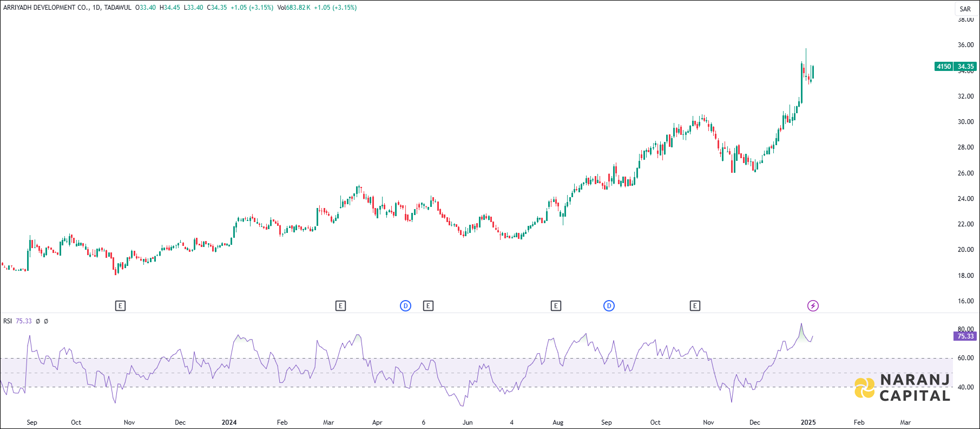The height and width of the screenshot is (429, 980).
Task: Click the RSI legend value 75.33
Action: pos(24,321)
